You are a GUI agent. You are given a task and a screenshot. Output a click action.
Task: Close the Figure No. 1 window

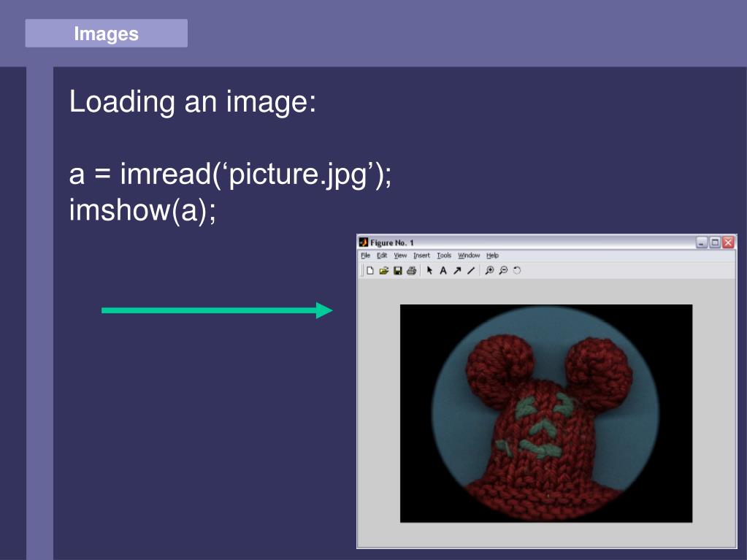(x=729, y=242)
